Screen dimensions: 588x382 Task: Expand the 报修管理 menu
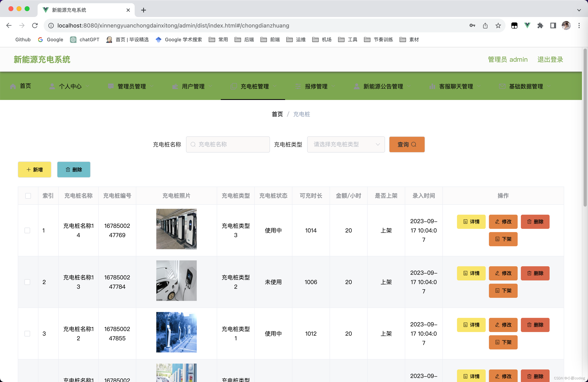click(315, 86)
